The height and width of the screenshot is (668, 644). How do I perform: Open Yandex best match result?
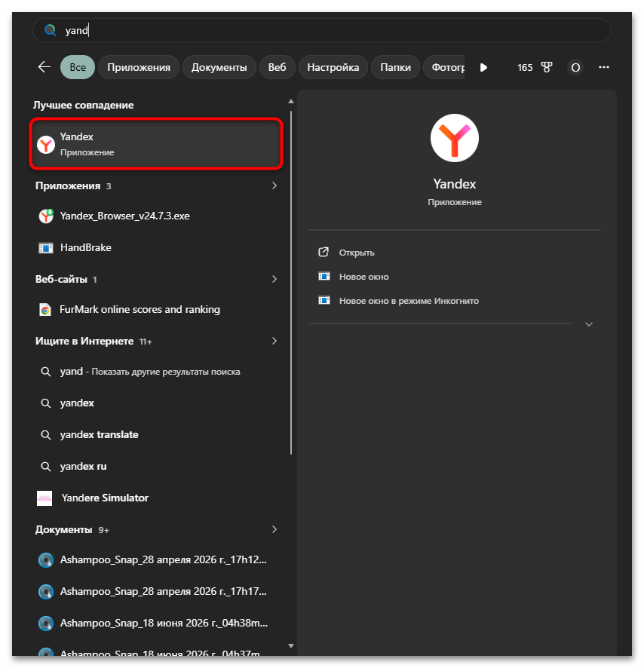tap(156, 145)
